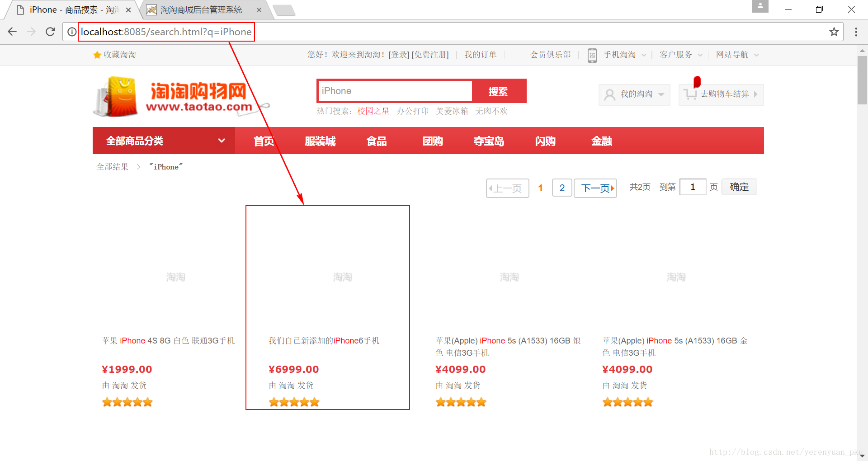Open iPhone 4S 8G 白色 product title
Viewport: 868px width, 461px height.
(168, 341)
